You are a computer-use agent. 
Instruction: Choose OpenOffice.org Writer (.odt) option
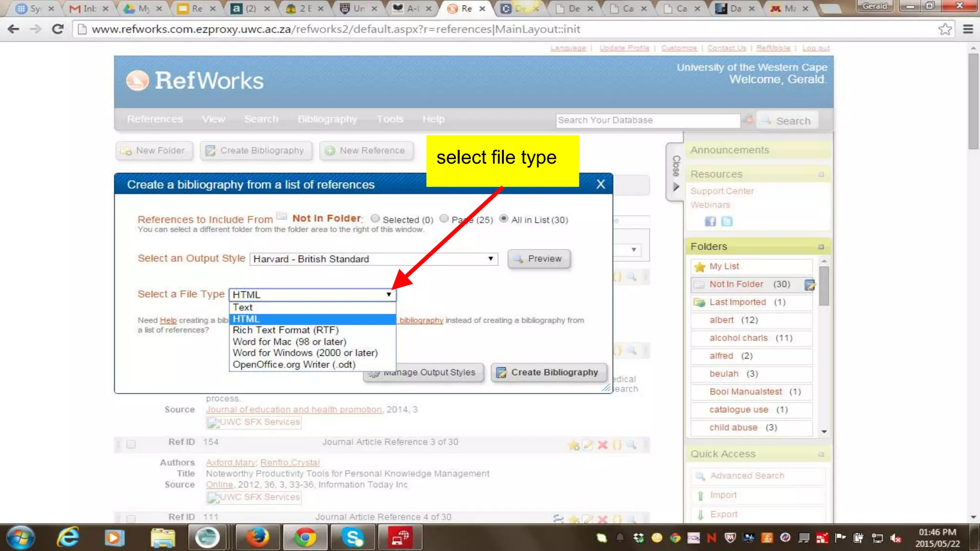coord(312,364)
